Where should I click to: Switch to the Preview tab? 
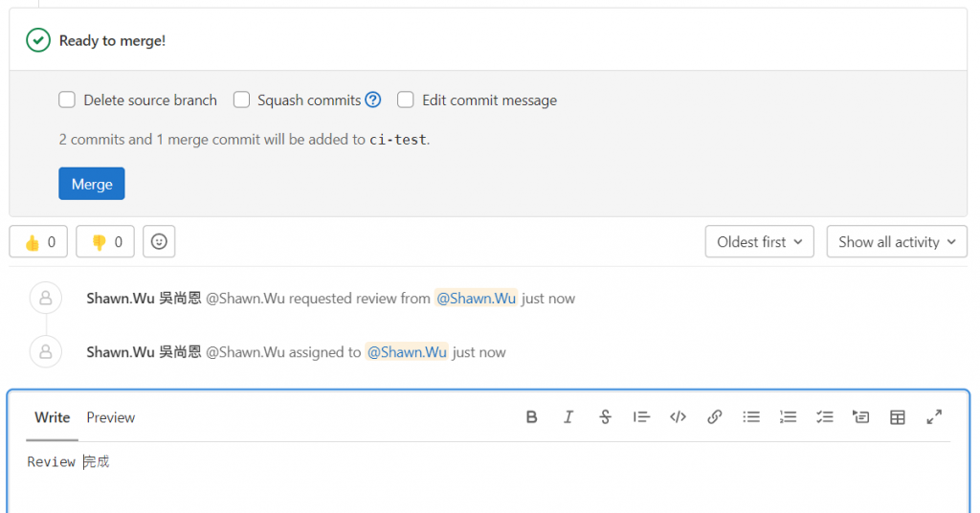point(111,417)
